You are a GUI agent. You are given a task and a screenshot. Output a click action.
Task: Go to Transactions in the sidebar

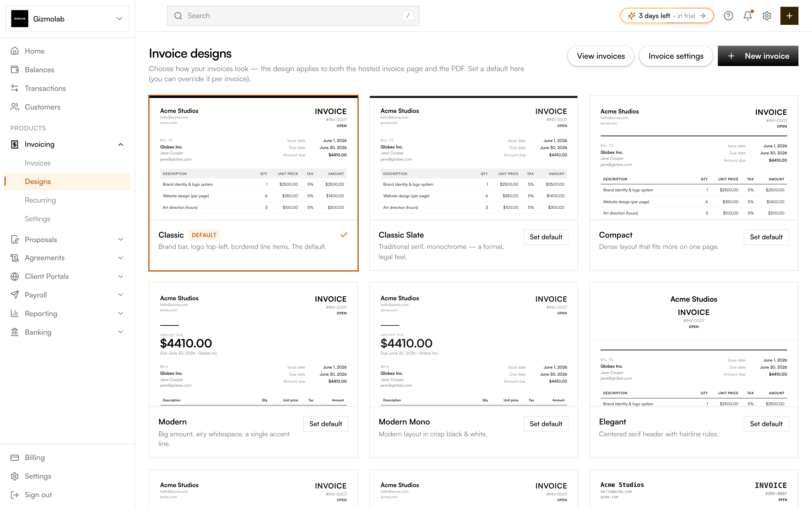pos(67,88)
